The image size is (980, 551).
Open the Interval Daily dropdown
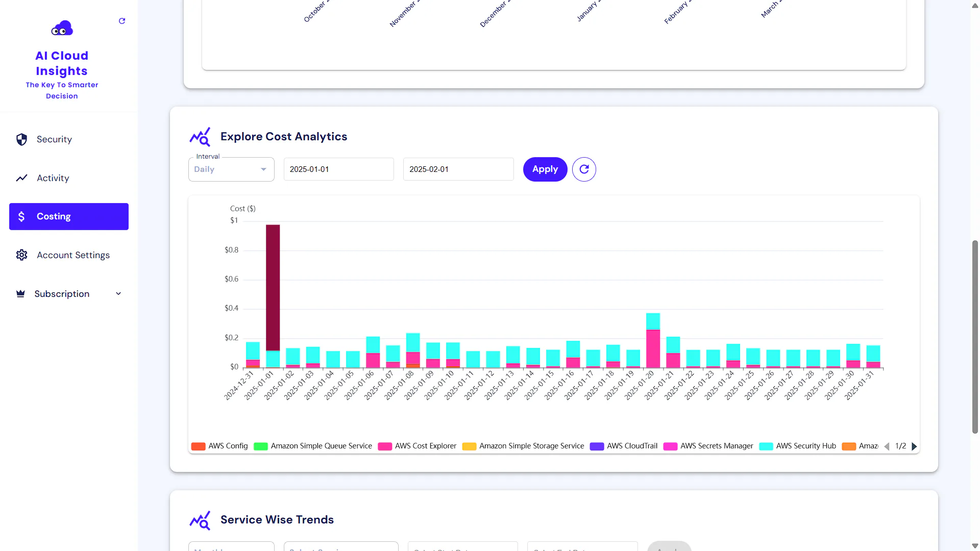tap(231, 169)
